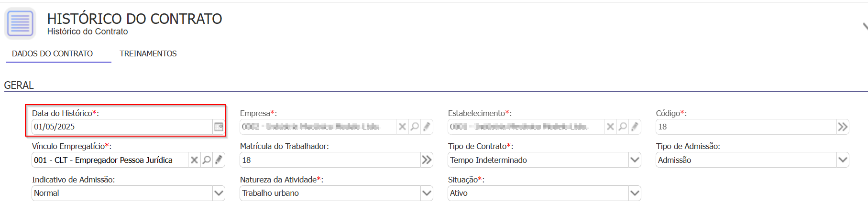Search Vínculo Empregatício with magnifier icon

(207, 160)
